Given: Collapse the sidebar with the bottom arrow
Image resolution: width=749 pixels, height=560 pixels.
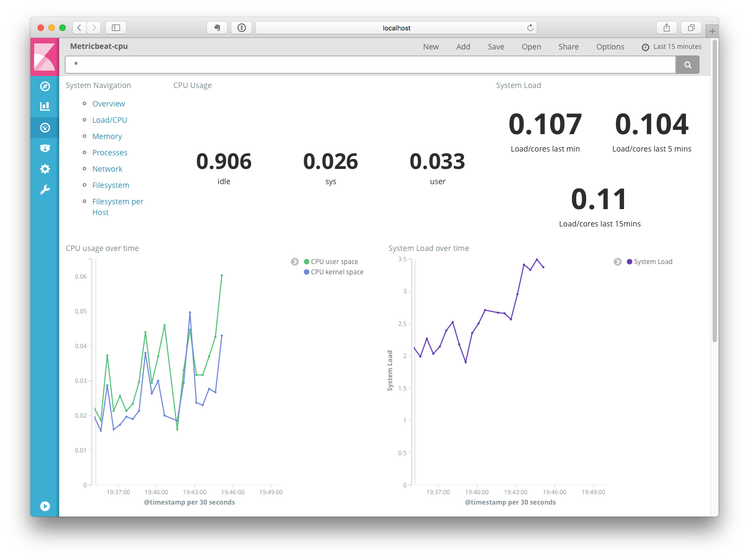Looking at the screenshot, I should (45, 506).
